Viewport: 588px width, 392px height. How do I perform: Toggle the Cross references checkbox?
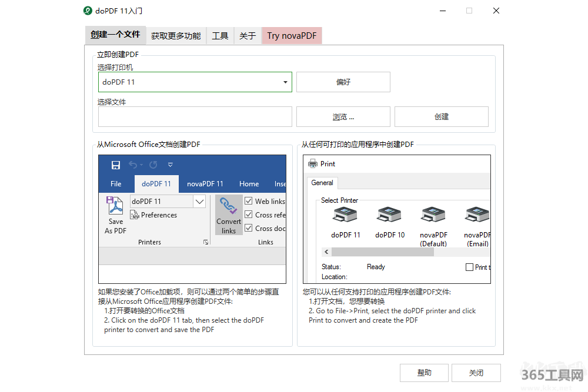pyautogui.click(x=249, y=215)
